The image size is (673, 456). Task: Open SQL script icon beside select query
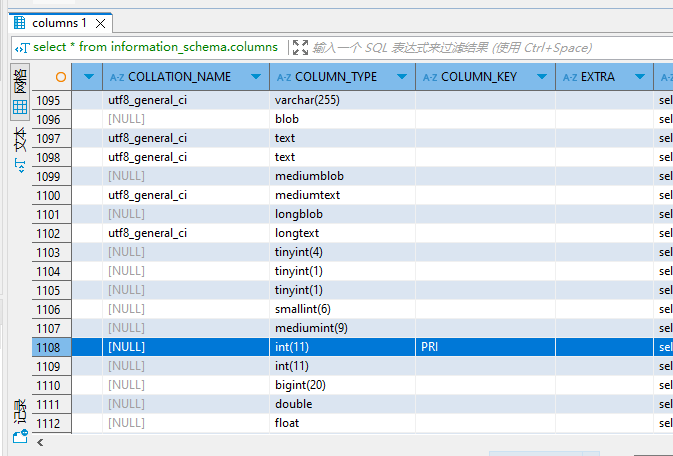pos(22,48)
